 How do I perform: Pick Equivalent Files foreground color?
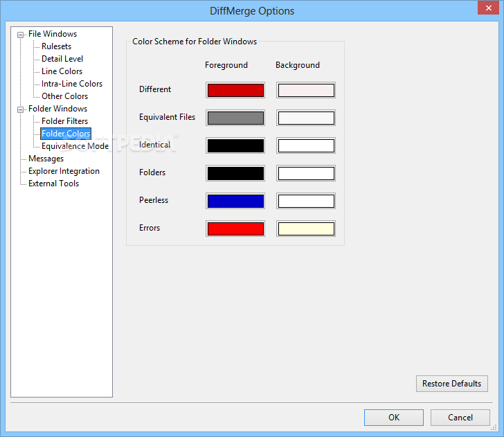coord(235,118)
